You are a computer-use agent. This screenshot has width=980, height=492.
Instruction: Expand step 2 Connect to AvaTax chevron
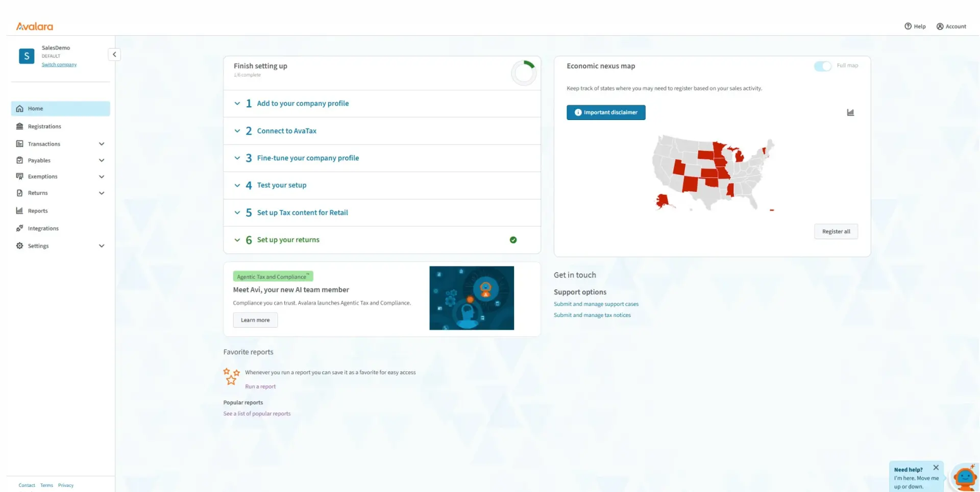(x=237, y=131)
